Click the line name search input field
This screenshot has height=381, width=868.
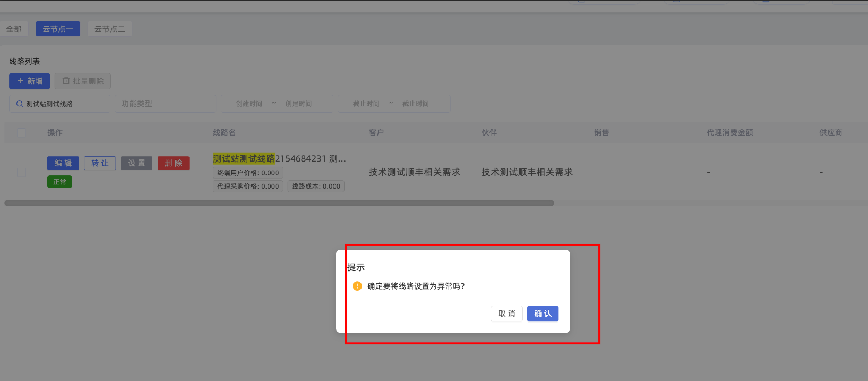tap(65, 104)
